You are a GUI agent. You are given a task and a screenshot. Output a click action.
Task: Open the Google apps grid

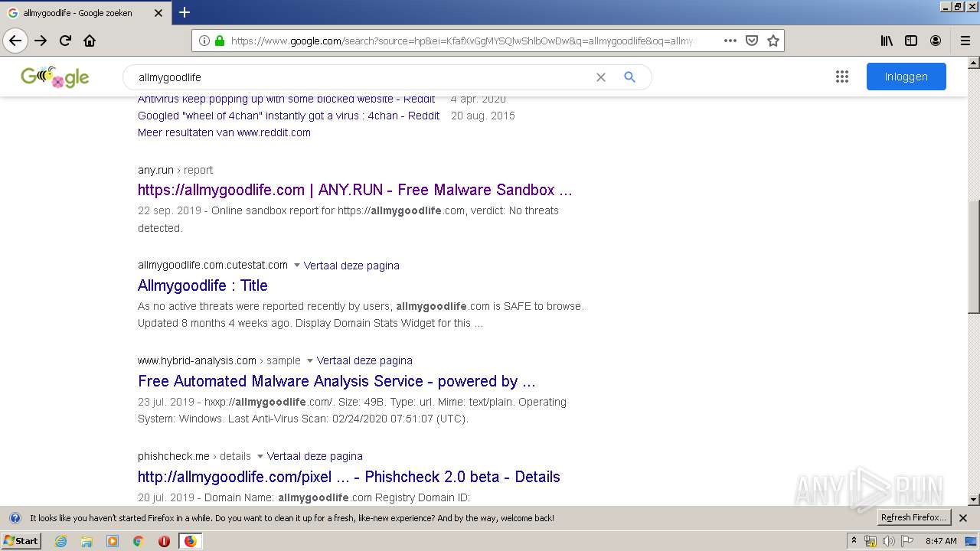(x=842, y=77)
